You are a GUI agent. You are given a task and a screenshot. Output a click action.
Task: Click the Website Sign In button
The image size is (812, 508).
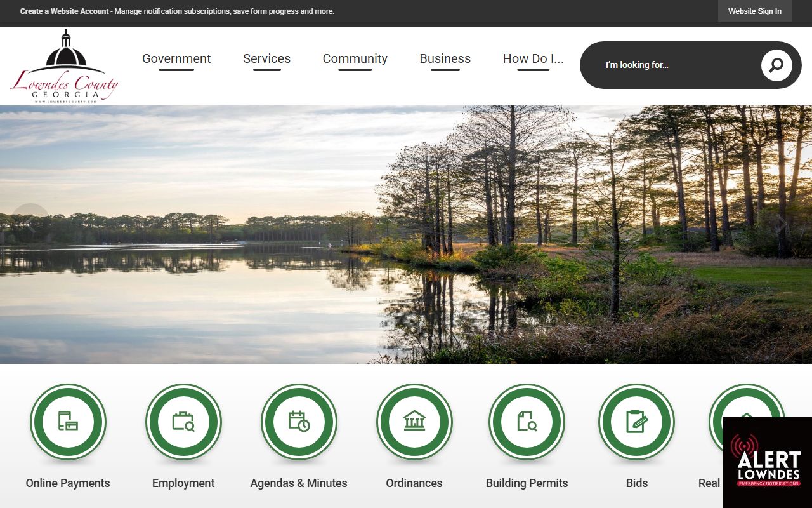coord(754,11)
